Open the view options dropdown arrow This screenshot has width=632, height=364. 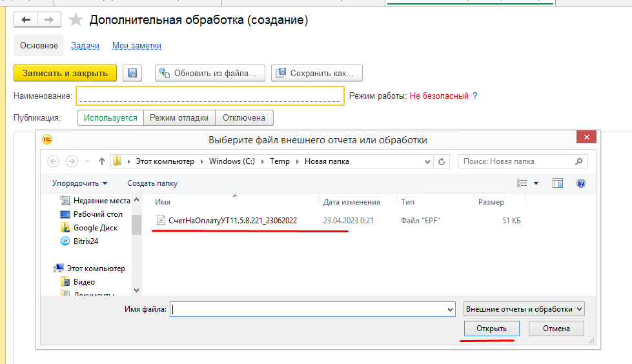point(536,183)
